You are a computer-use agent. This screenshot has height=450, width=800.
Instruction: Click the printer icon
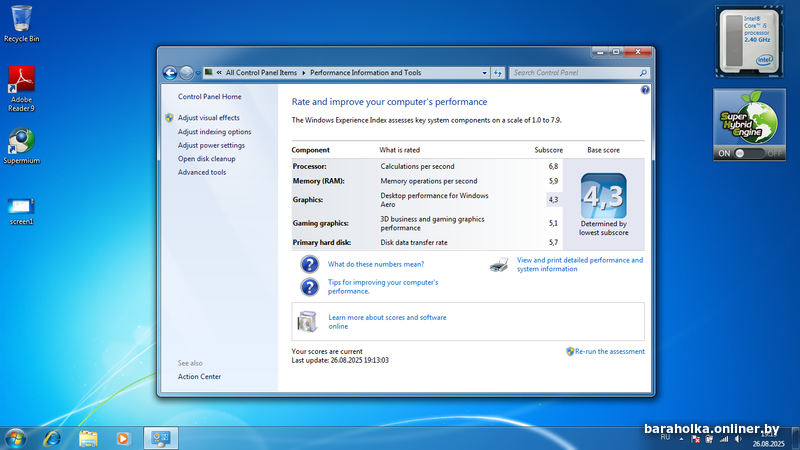499,265
